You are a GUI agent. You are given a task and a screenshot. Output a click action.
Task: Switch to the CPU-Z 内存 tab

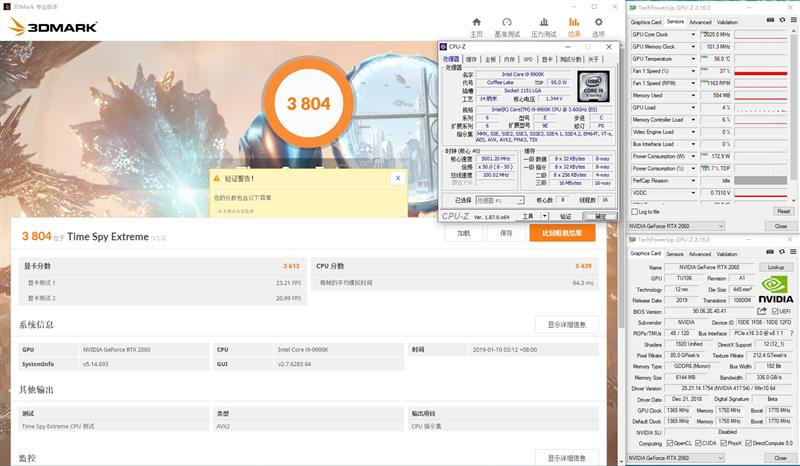pyautogui.click(x=509, y=59)
